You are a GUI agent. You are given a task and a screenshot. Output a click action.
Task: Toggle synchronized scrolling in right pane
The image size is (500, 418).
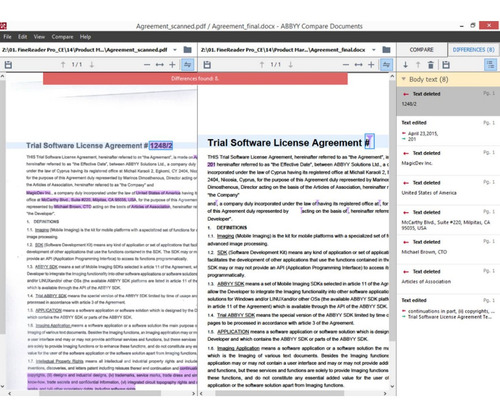(x=386, y=65)
